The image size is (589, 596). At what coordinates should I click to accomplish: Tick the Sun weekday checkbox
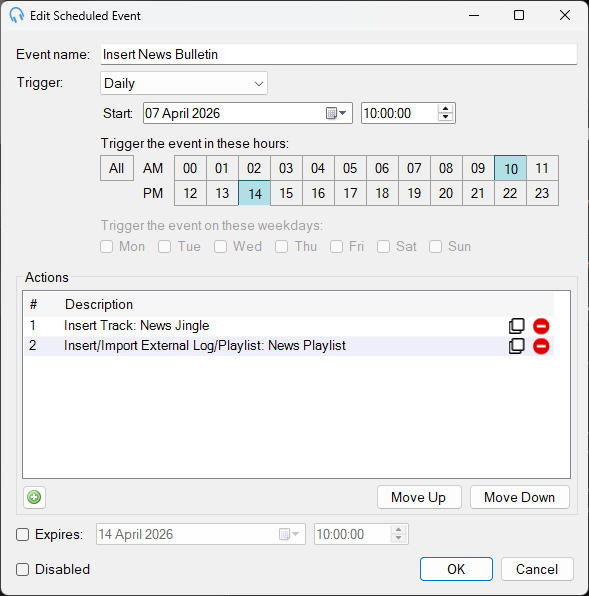435,246
